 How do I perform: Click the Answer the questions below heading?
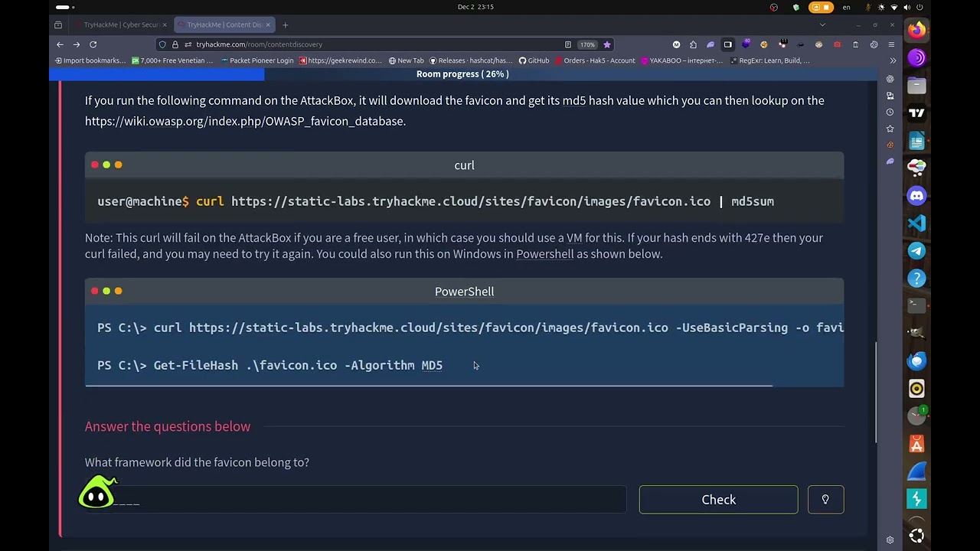point(168,426)
